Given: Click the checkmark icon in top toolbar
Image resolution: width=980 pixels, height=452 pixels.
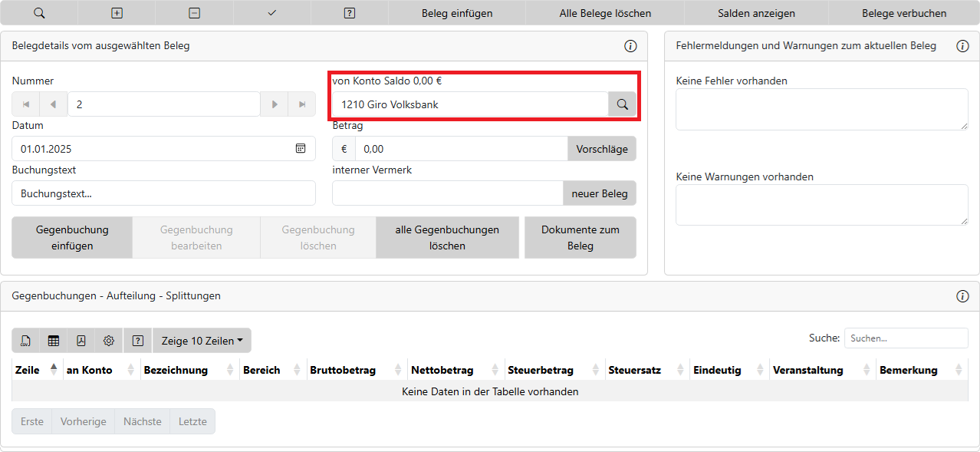Looking at the screenshot, I should [272, 13].
